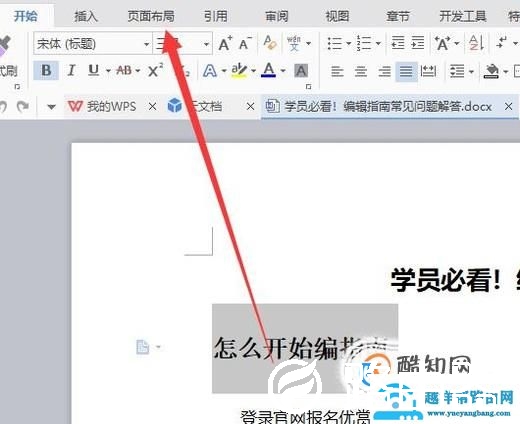Align text left

pos(337,71)
